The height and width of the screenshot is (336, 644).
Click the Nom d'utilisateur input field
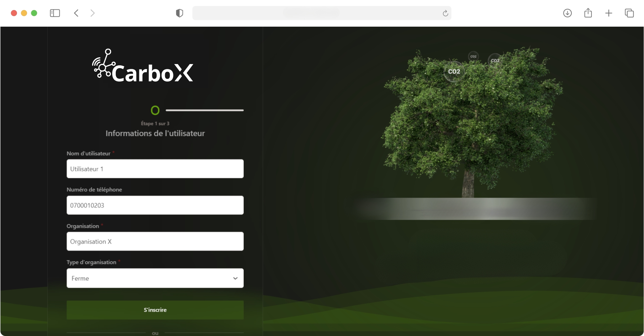(x=155, y=169)
